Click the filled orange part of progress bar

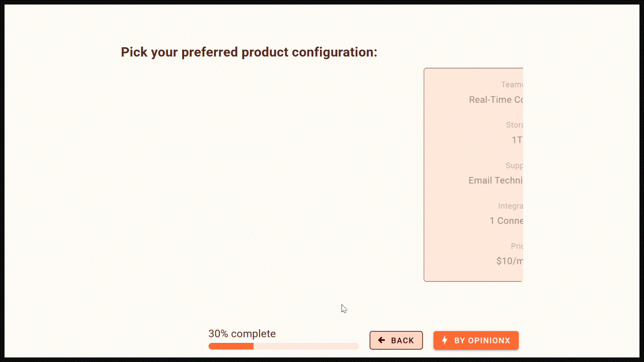click(231, 346)
